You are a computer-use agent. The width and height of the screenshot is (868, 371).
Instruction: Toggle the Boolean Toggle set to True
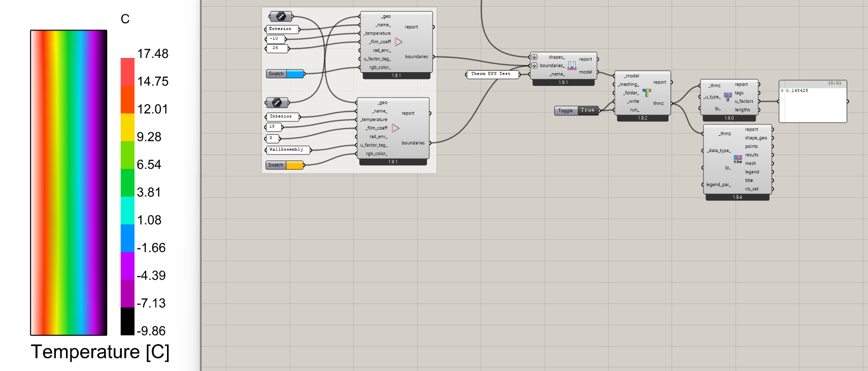click(587, 110)
